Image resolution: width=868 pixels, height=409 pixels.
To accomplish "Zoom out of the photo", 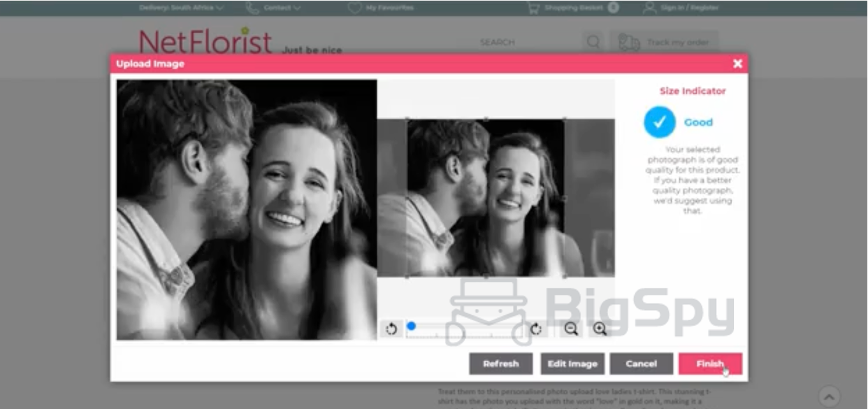I will pyautogui.click(x=571, y=329).
